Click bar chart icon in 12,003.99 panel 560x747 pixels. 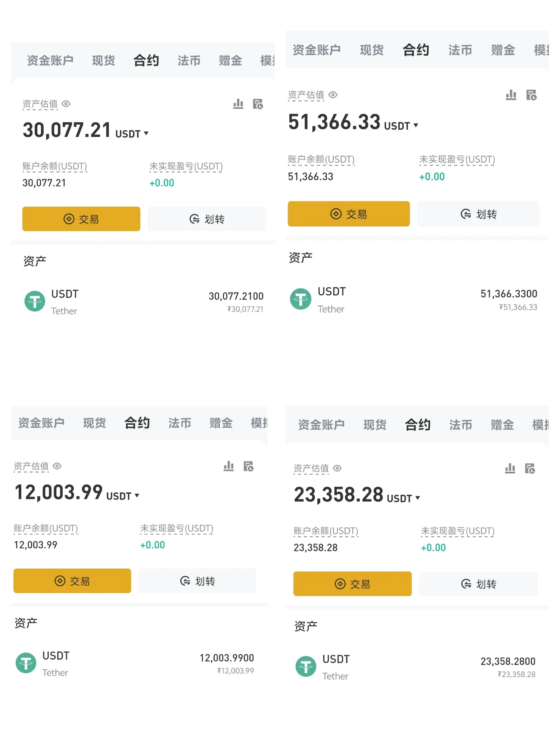click(x=228, y=466)
